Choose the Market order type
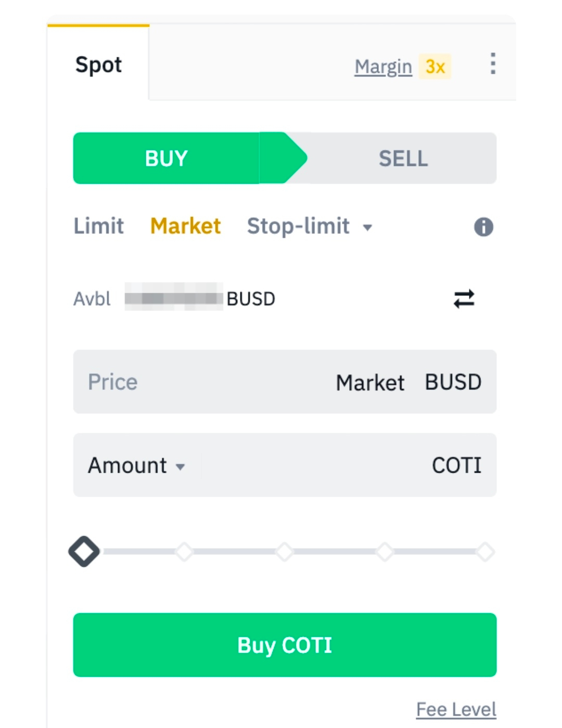The height and width of the screenshot is (728, 562). tap(185, 226)
